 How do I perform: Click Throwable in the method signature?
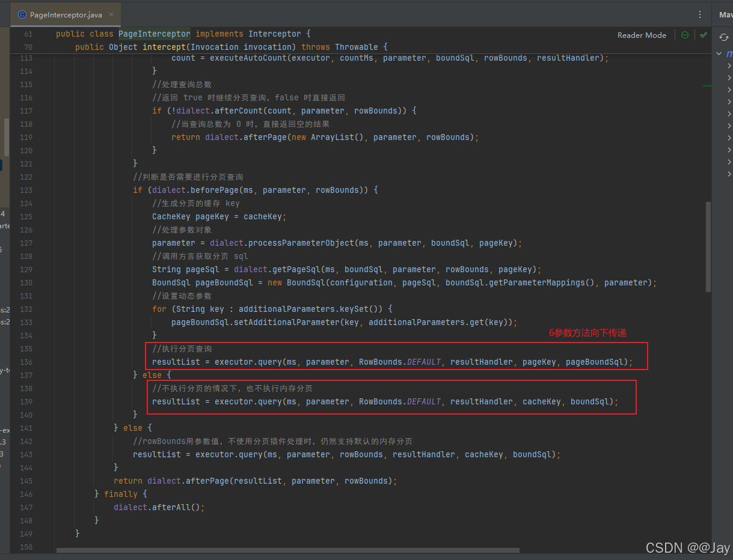coord(357,47)
